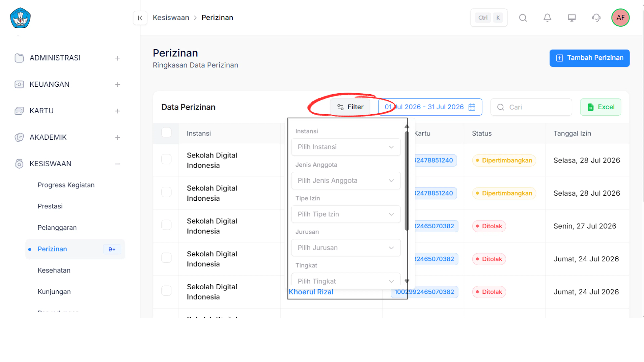
Task: Check the first Sekolah Digital Indonesia row
Action: (x=166, y=159)
